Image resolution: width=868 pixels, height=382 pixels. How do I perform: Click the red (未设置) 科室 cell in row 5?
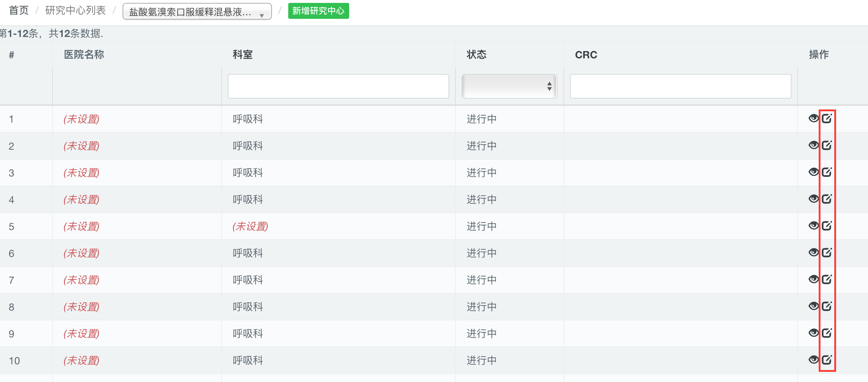pyautogui.click(x=250, y=227)
